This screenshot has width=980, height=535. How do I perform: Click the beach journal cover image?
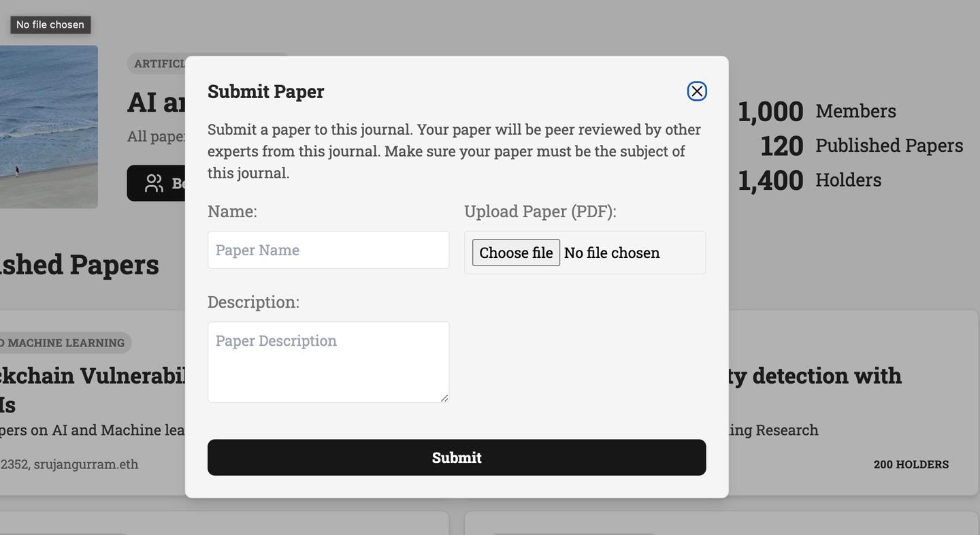pos(49,127)
